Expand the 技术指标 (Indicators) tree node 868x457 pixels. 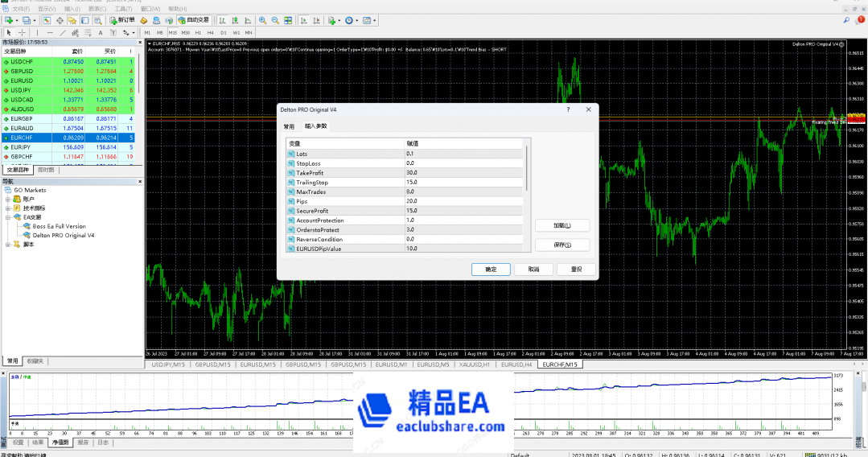(x=8, y=208)
